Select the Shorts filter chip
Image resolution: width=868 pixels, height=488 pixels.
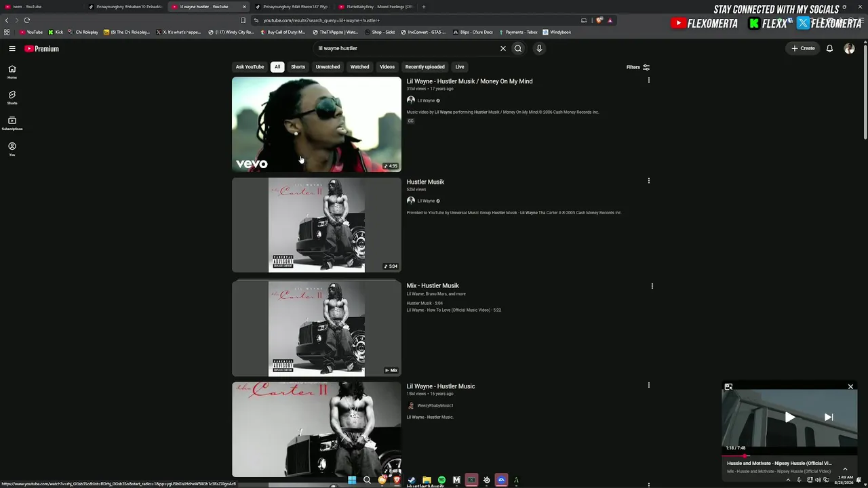(x=298, y=67)
